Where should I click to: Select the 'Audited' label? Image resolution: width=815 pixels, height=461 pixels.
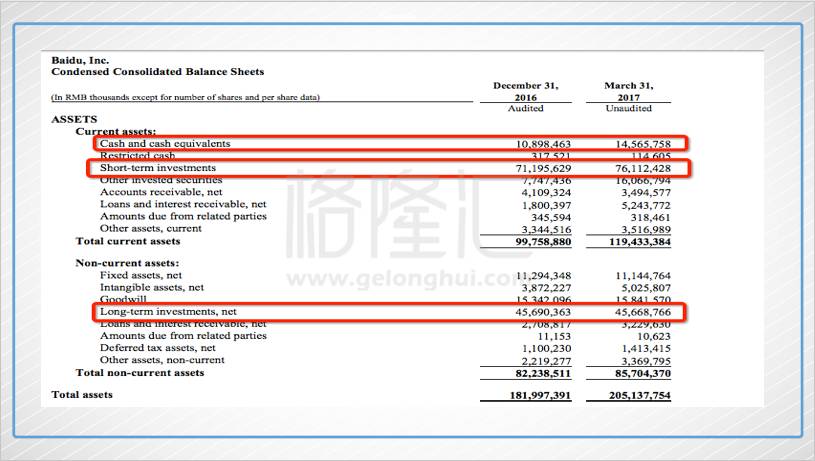[x=525, y=108]
